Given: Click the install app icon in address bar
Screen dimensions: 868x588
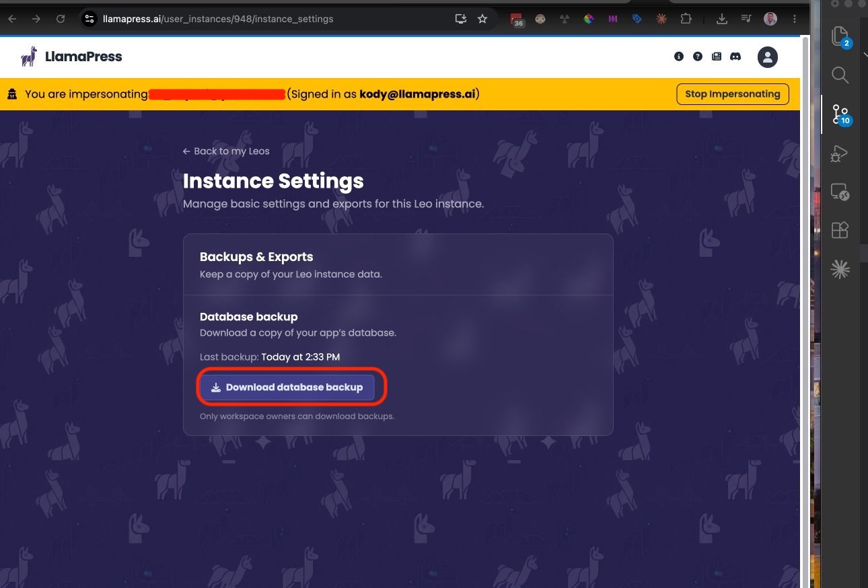Looking at the screenshot, I should [461, 19].
